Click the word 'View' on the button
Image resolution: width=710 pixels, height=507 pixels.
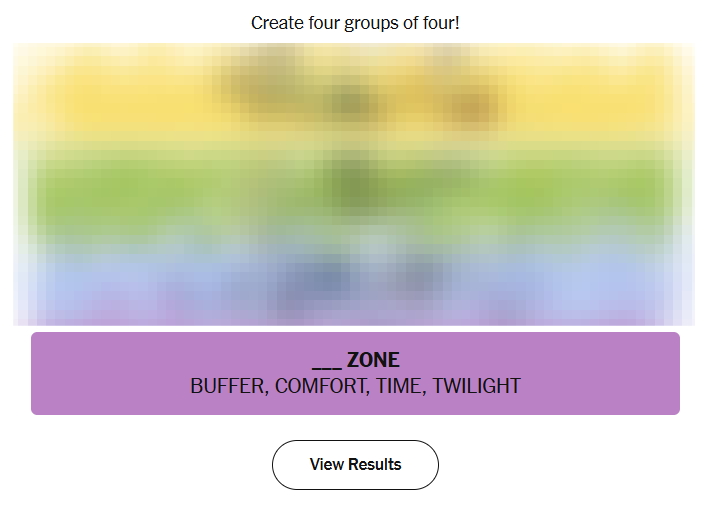pos(326,465)
